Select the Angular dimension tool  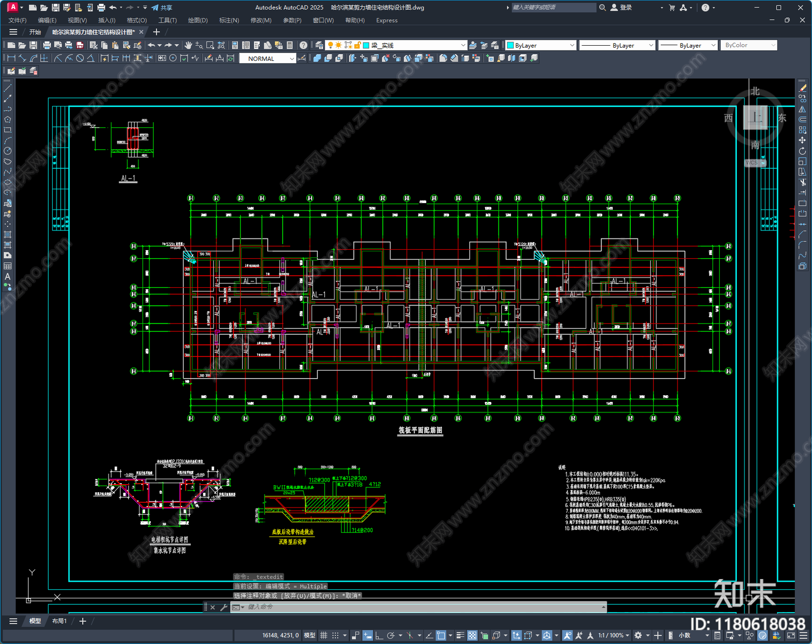click(x=90, y=58)
